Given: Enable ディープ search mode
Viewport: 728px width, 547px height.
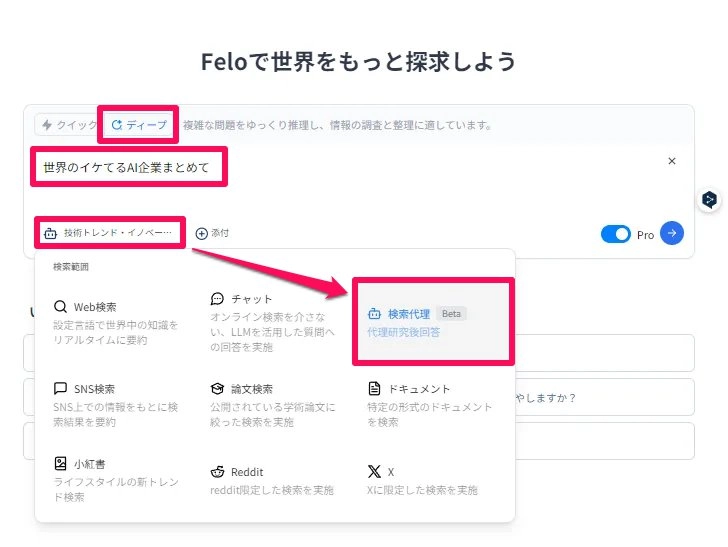Looking at the screenshot, I should click(x=138, y=125).
